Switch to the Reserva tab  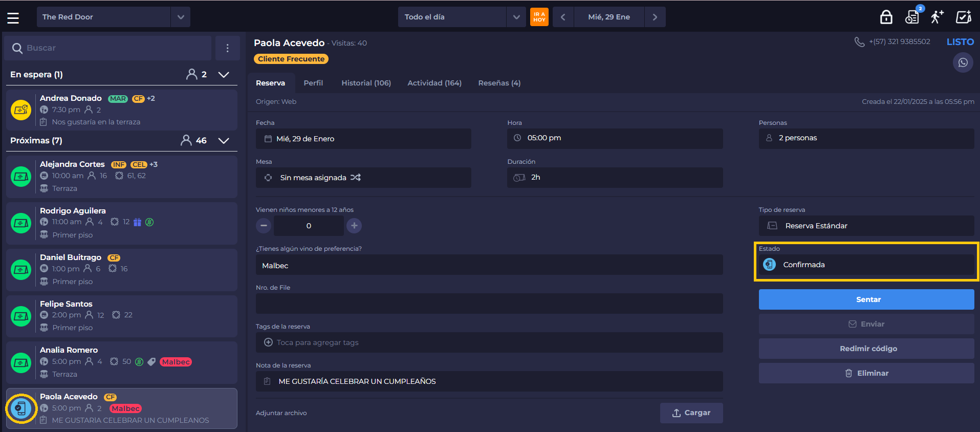[x=270, y=83]
